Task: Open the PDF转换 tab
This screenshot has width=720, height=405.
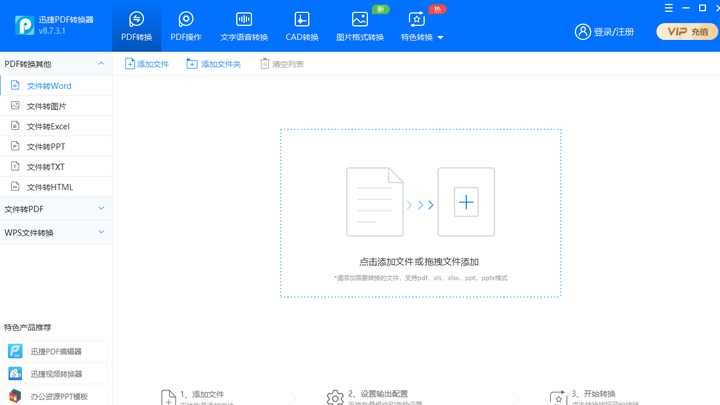Action: tap(136, 26)
